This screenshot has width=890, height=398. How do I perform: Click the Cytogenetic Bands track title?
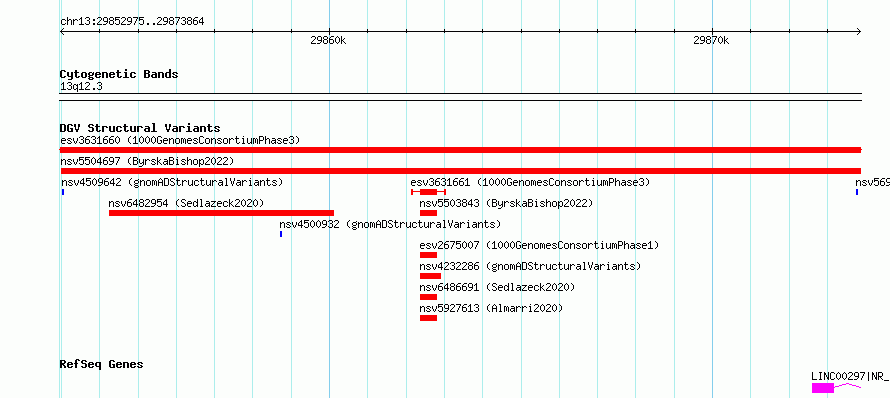[119, 74]
